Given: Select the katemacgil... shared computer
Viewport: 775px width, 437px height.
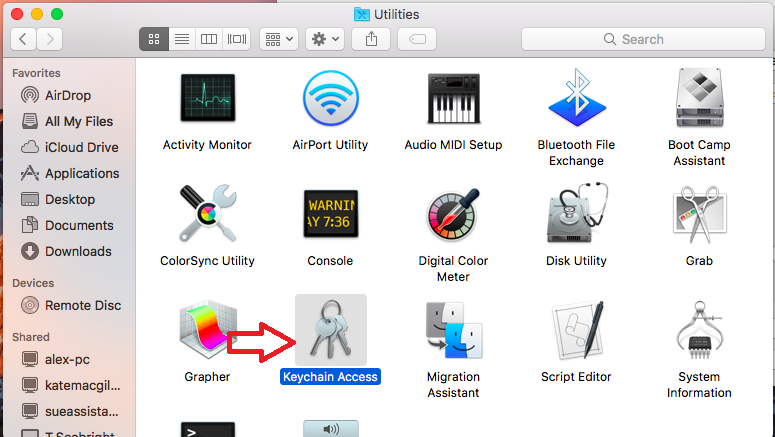Looking at the screenshot, I should pyautogui.click(x=71, y=385).
